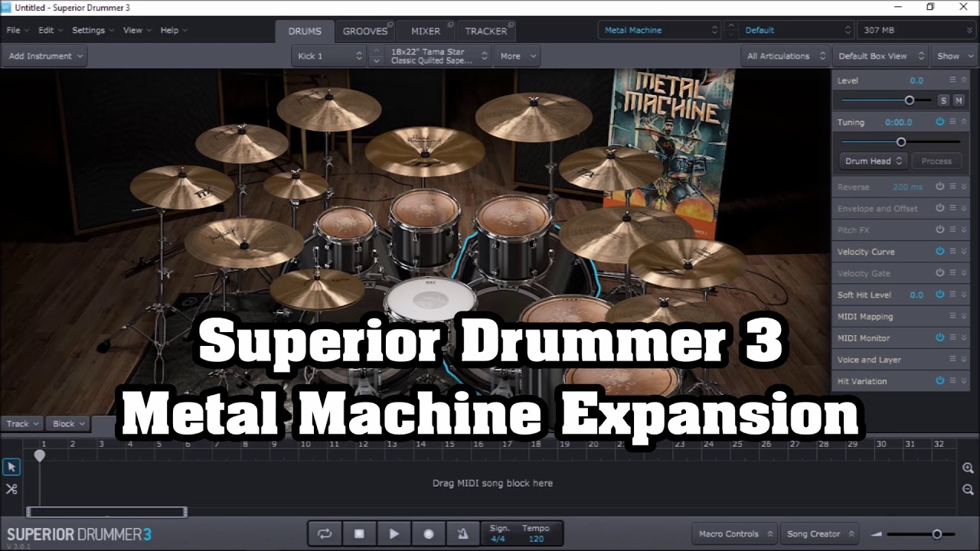Screen dimensions: 980x551
Task: Adjust the master volume slider handle
Action: 936,534
